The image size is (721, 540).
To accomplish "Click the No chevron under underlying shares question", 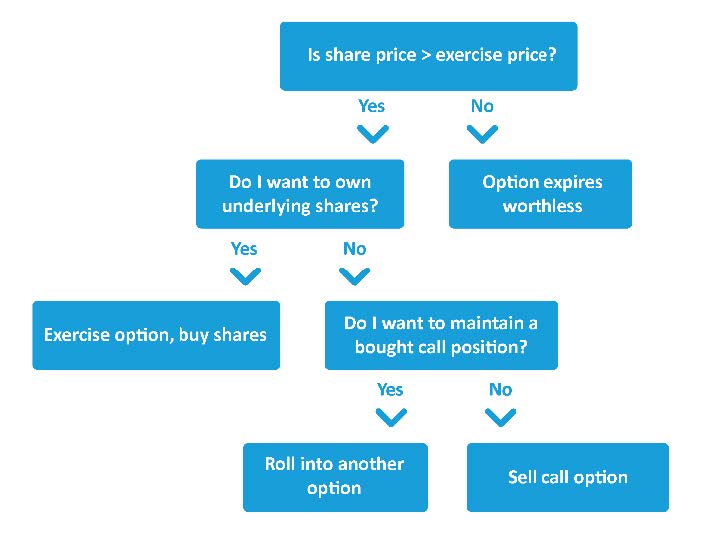I will (354, 277).
